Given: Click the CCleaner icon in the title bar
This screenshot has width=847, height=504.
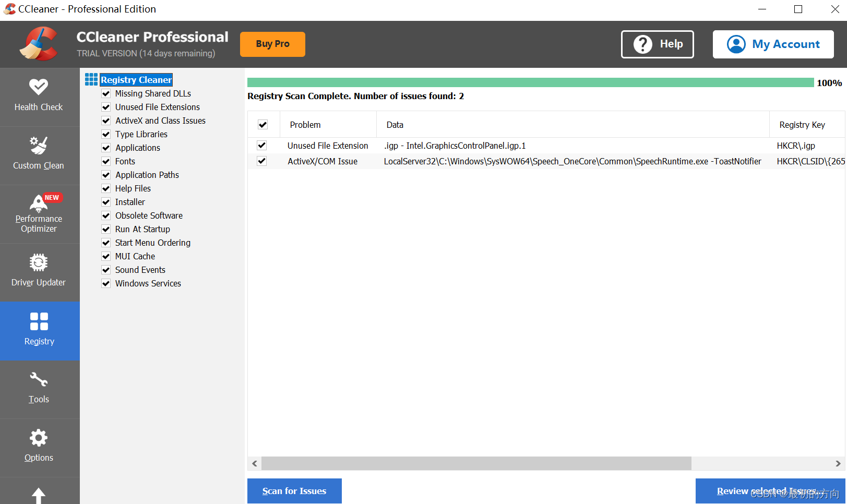Looking at the screenshot, I should click(x=9, y=9).
